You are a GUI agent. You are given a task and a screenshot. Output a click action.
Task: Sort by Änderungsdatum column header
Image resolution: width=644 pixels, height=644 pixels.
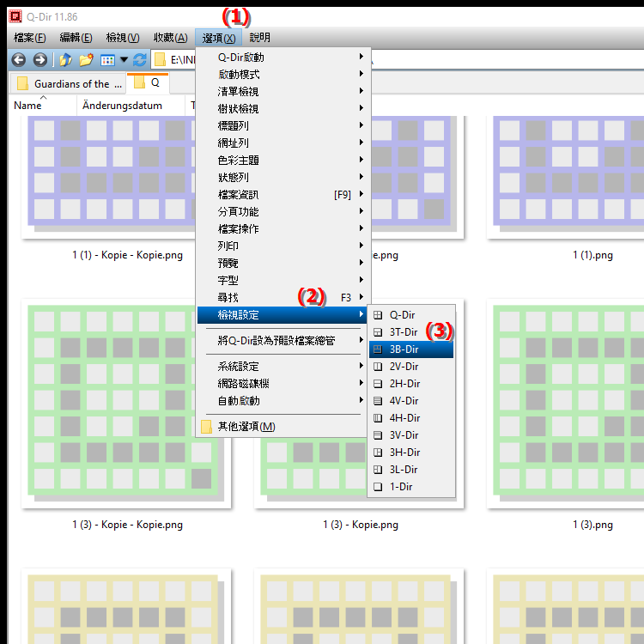click(131, 106)
